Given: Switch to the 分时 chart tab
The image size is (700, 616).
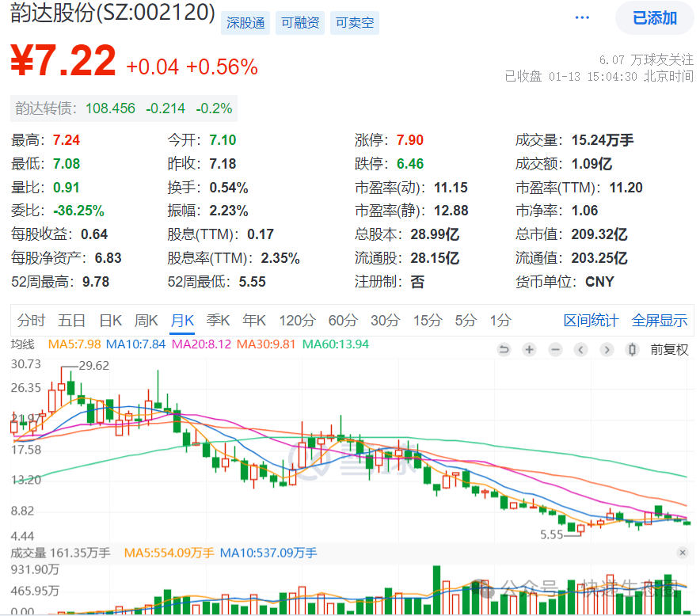Looking at the screenshot, I should click(31, 320).
